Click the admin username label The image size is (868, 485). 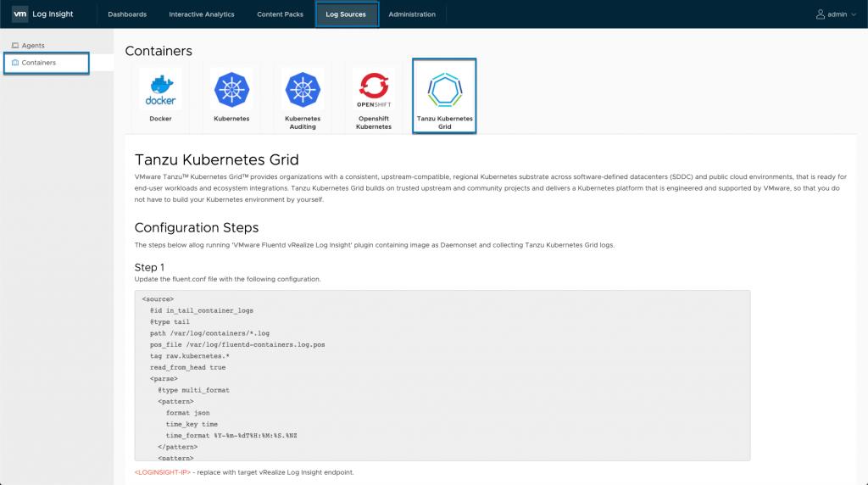(837, 14)
